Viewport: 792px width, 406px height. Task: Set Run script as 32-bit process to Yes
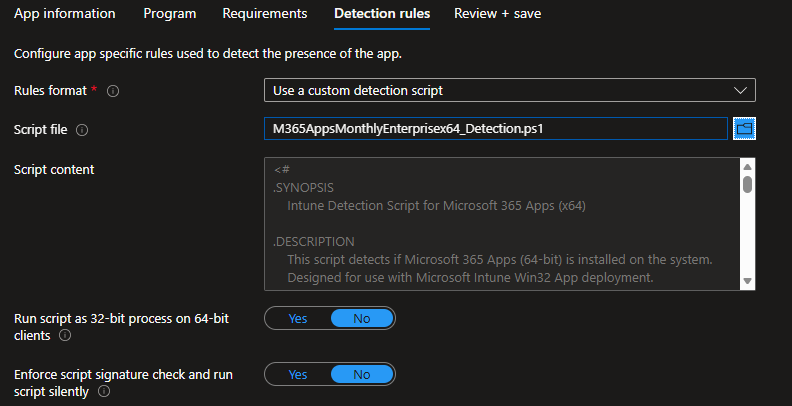pyautogui.click(x=297, y=318)
